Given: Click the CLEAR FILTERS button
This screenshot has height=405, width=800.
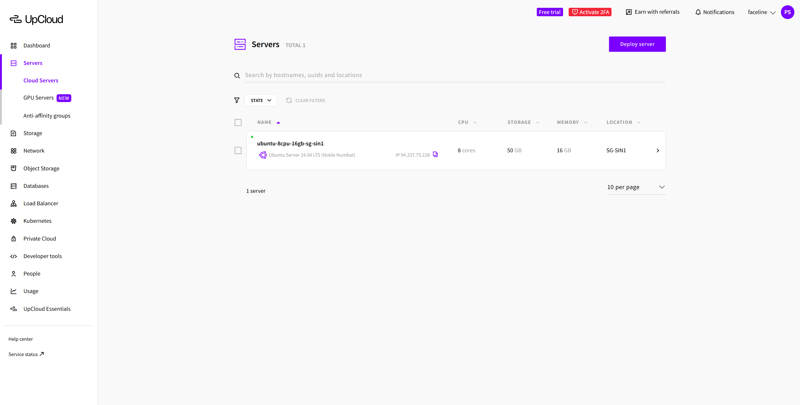Looking at the screenshot, I should click(305, 100).
